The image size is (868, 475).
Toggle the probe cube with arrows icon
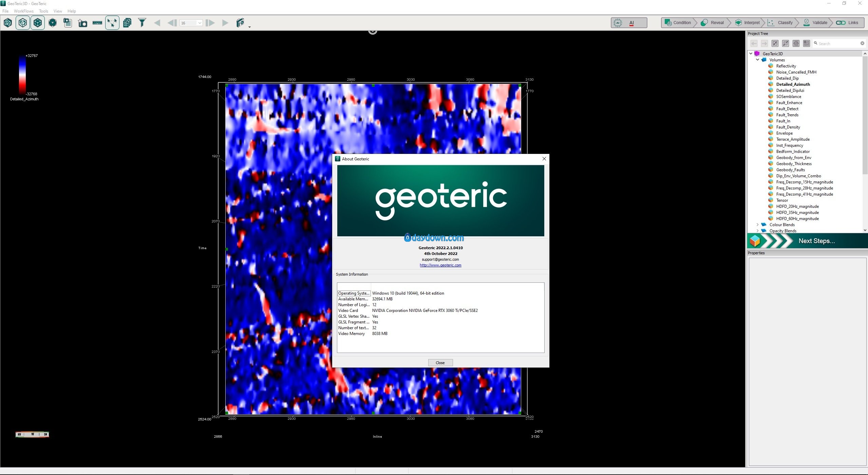pos(38,23)
